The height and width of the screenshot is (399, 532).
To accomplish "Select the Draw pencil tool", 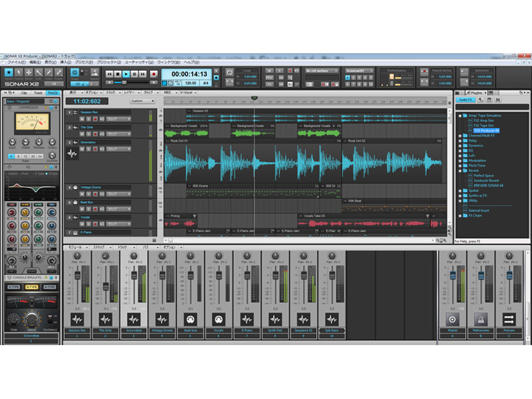I will 49,72.
